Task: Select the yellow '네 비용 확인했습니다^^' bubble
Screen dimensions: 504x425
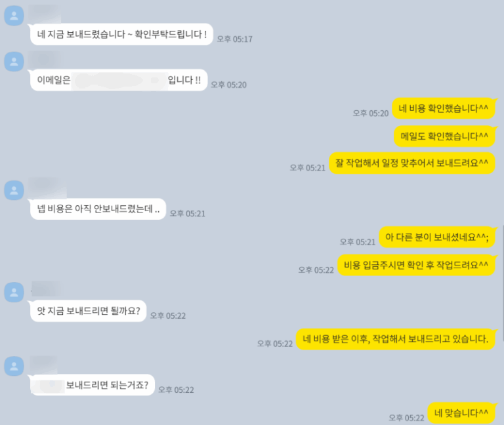Action: (x=443, y=108)
